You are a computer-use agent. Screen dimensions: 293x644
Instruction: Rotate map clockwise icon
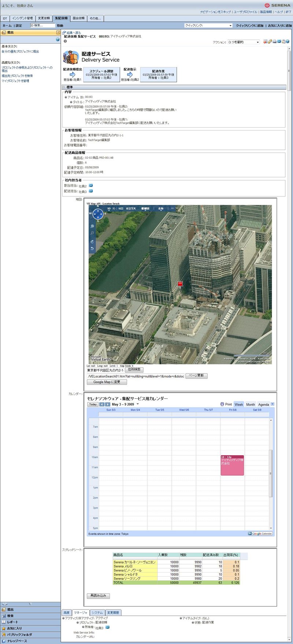click(x=92, y=242)
